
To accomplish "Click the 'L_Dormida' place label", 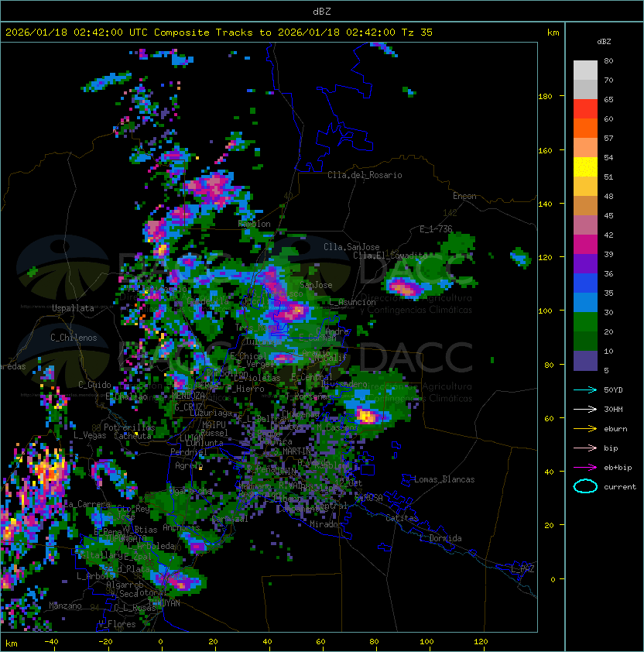I will click(x=440, y=538).
